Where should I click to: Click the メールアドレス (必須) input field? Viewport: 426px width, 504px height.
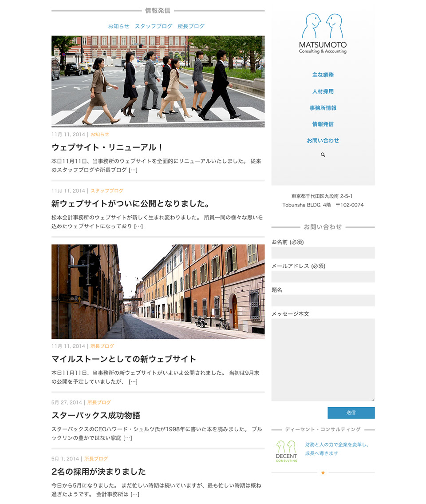(x=323, y=277)
